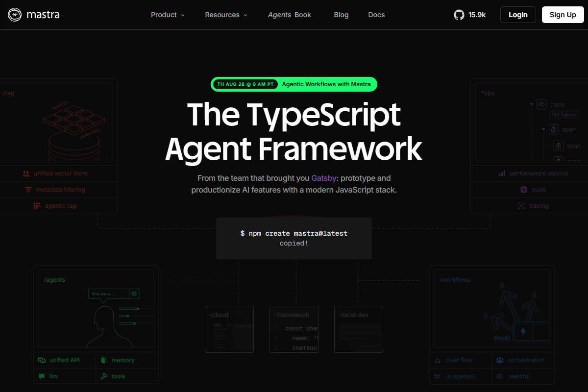Select the metadata filtering funnel icon
Screen dimensions: 588x392
tap(28, 190)
